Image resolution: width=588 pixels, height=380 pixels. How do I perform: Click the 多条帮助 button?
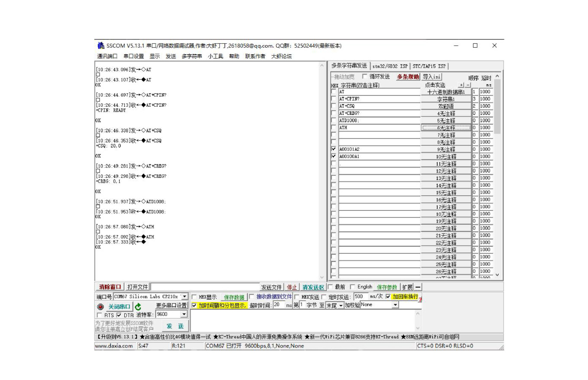click(x=408, y=77)
